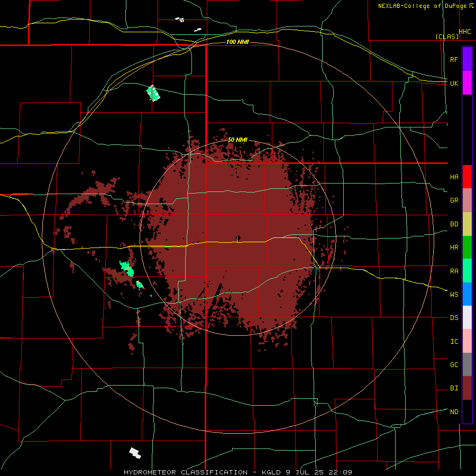This screenshot has height=476, width=476.
Task: Click the Hydrometeor Classification KGLD caption
Action: coord(237,472)
